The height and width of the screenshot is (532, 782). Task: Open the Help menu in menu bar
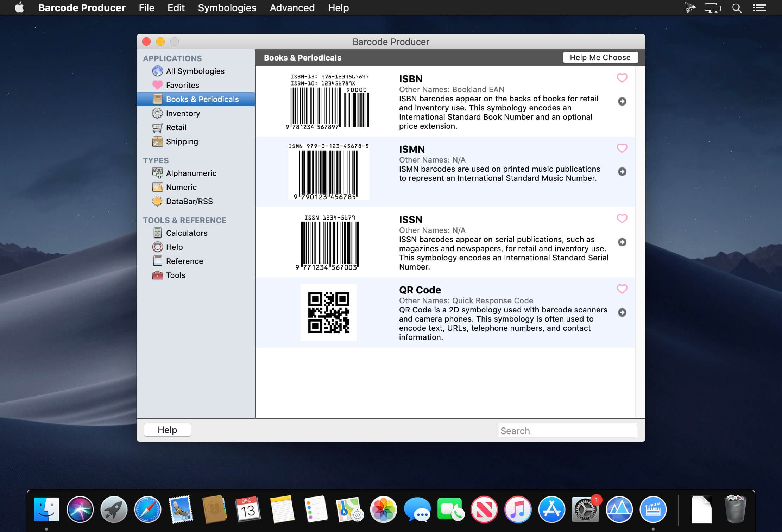338,8
